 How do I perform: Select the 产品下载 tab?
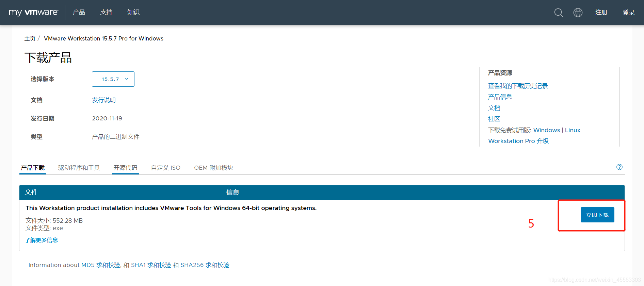tap(33, 168)
